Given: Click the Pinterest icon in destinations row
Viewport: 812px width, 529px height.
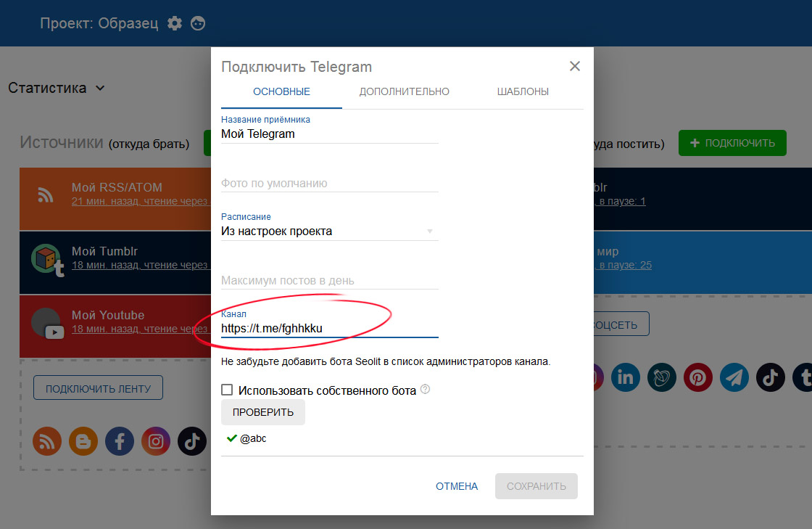Looking at the screenshot, I should pyautogui.click(x=697, y=377).
